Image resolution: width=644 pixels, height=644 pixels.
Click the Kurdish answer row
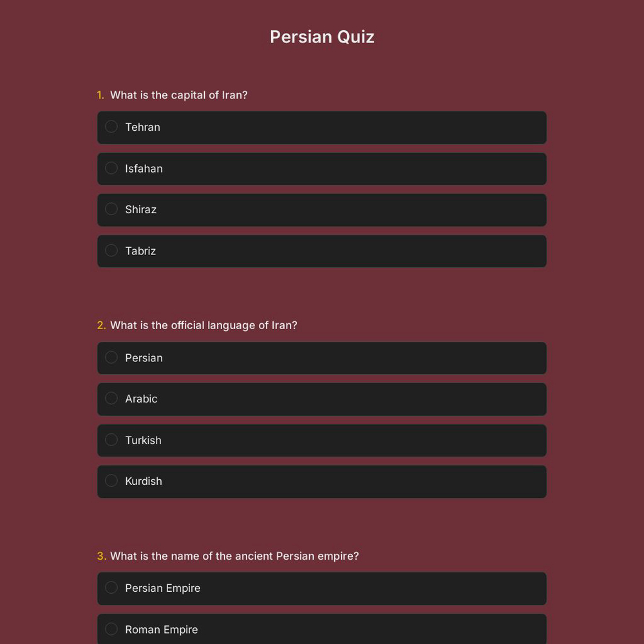click(322, 481)
